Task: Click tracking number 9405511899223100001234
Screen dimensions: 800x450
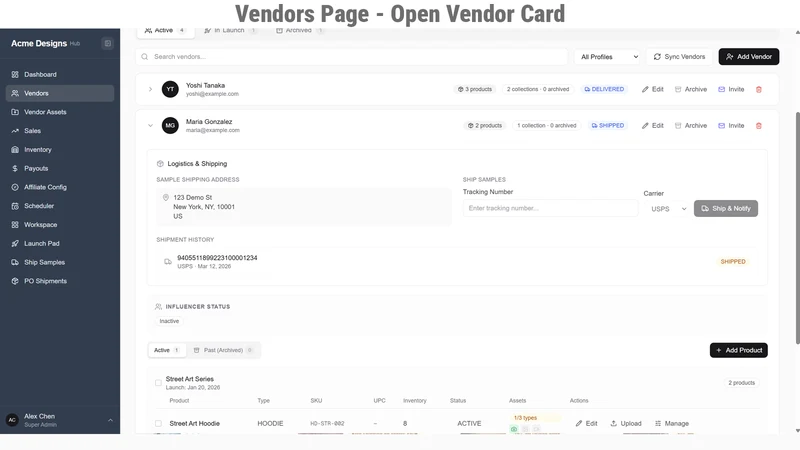Action: (x=217, y=258)
